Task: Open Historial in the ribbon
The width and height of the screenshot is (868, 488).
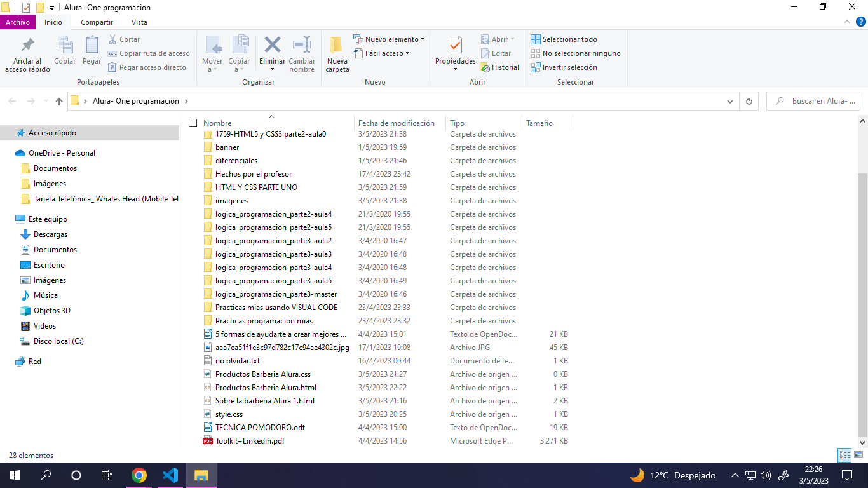Action: coord(500,67)
